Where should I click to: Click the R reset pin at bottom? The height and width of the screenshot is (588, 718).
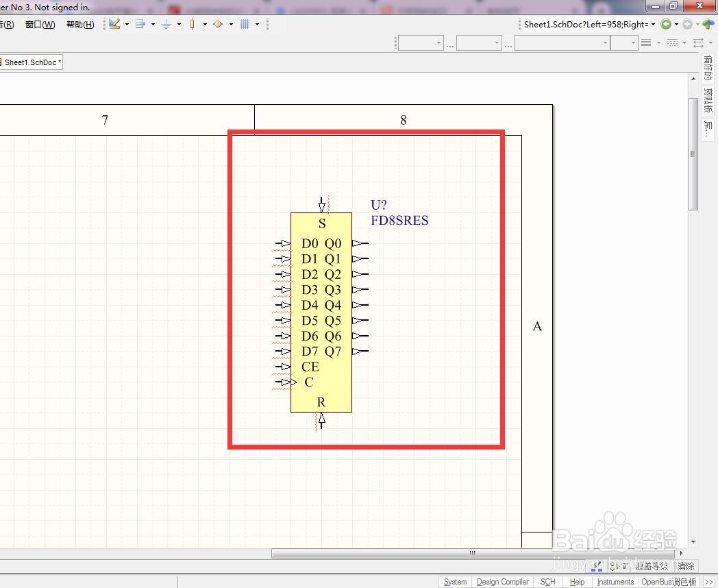point(322,420)
